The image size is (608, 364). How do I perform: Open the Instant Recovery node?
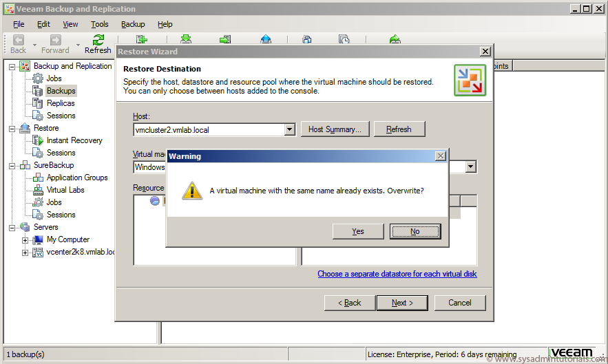tap(74, 140)
